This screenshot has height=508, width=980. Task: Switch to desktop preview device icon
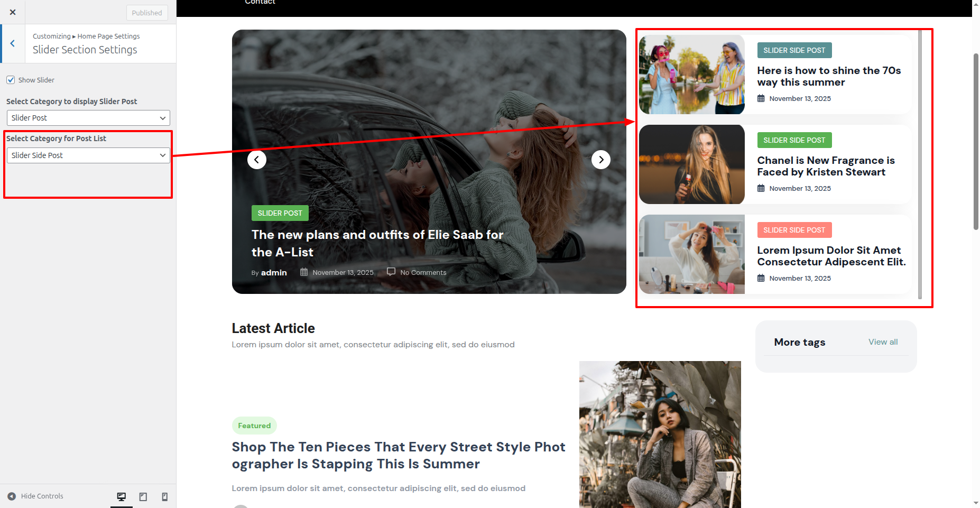(x=122, y=496)
